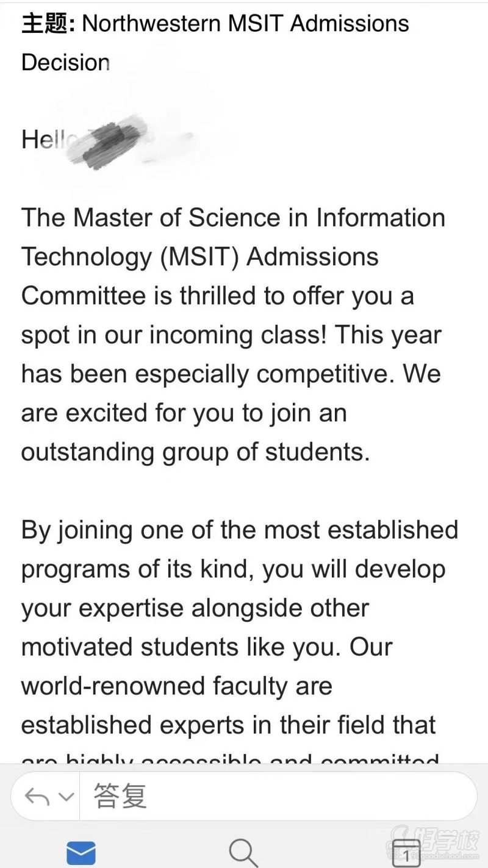Click the Hello greeting text
This screenshot has width=488, height=868.
(43, 140)
